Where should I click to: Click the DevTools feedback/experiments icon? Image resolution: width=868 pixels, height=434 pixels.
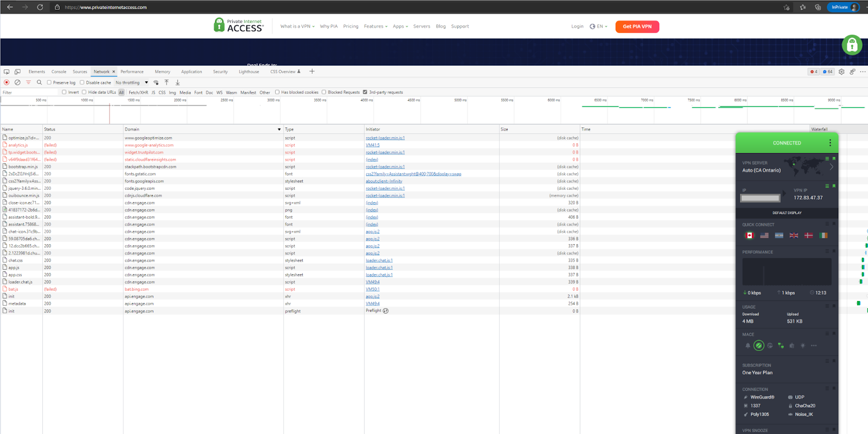[x=852, y=72]
